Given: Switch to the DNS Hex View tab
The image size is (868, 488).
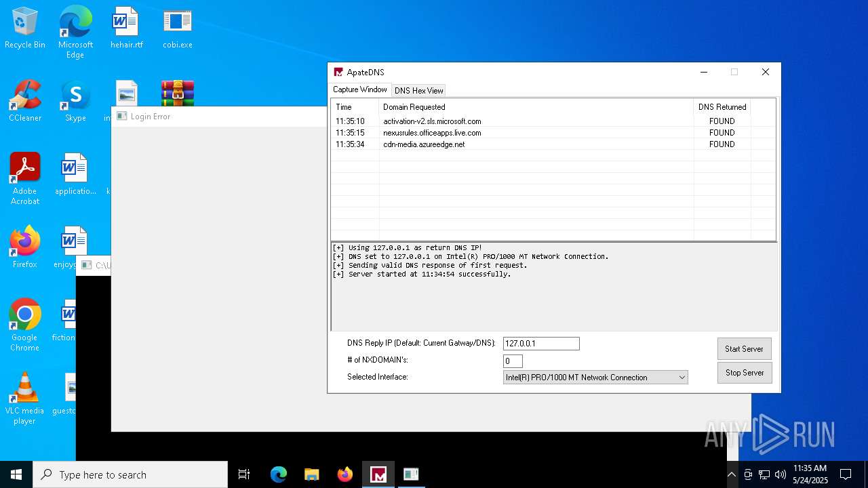Looking at the screenshot, I should 418,90.
